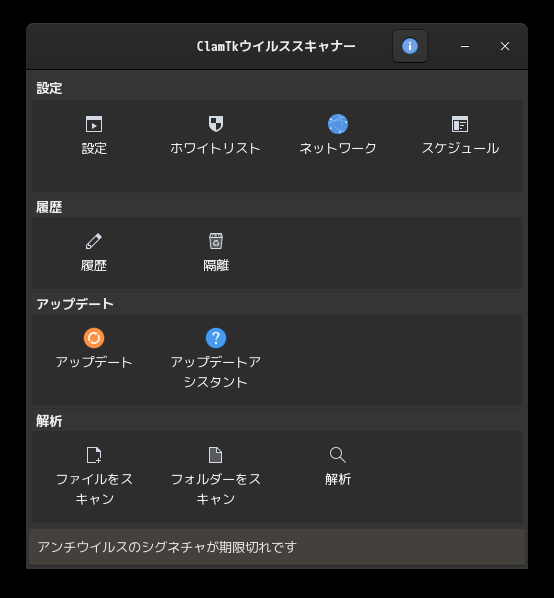Open the 設定 settings icon

pos(94,124)
